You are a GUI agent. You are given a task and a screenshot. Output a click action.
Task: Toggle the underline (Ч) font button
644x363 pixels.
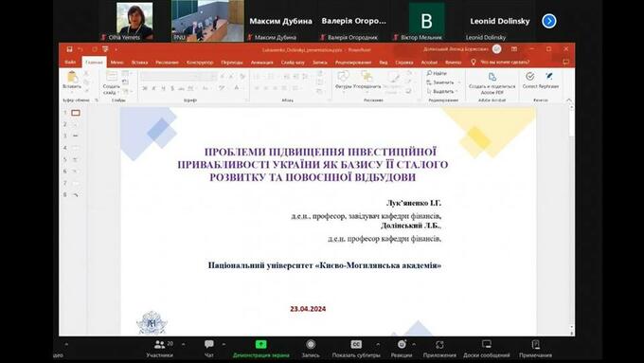click(163, 88)
